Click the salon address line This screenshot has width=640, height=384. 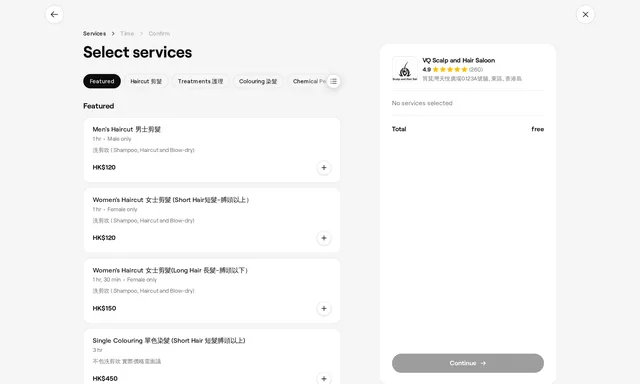(472, 78)
